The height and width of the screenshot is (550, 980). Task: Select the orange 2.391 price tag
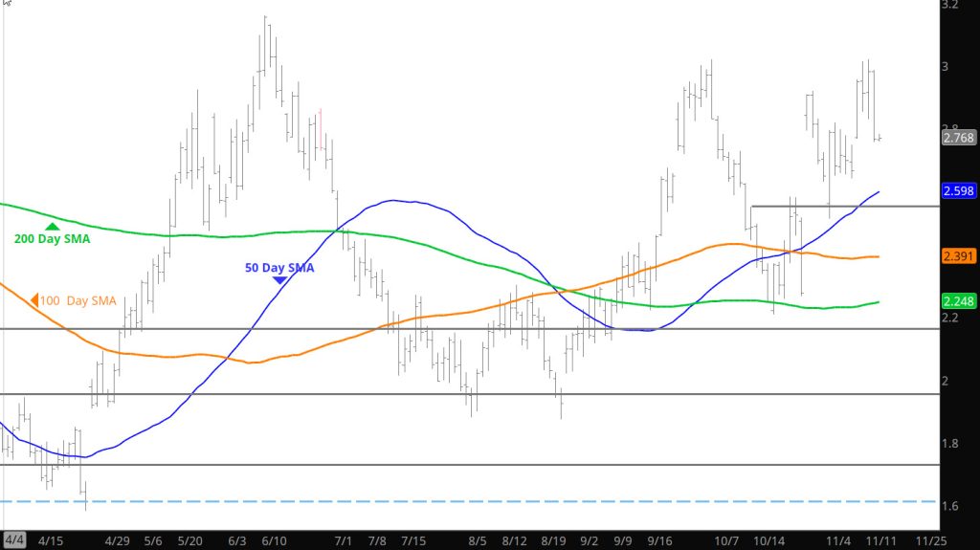coord(958,256)
